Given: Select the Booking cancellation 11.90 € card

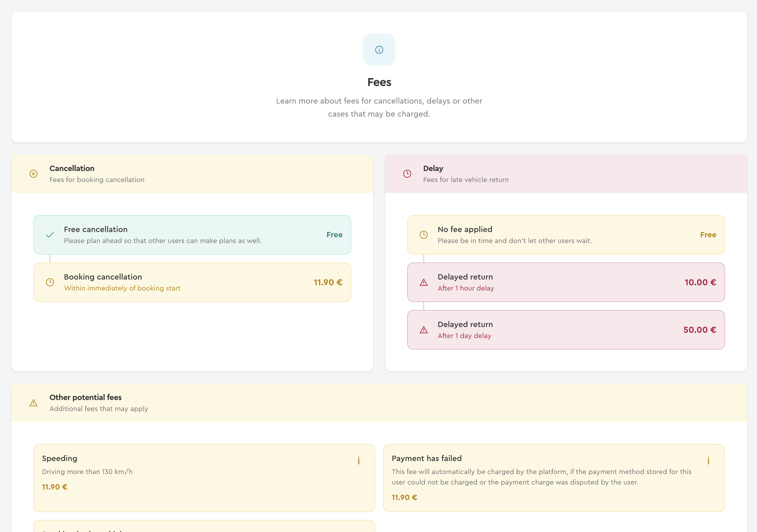Looking at the screenshot, I should [x=192, y=282].
